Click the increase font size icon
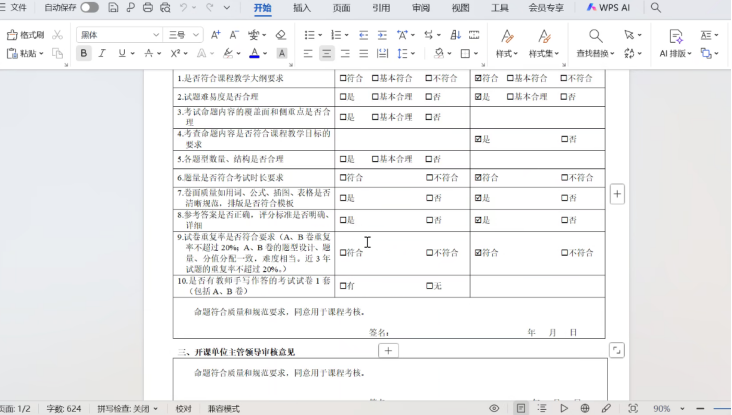Viewport: 732px width, 415px height. (216, 35)
